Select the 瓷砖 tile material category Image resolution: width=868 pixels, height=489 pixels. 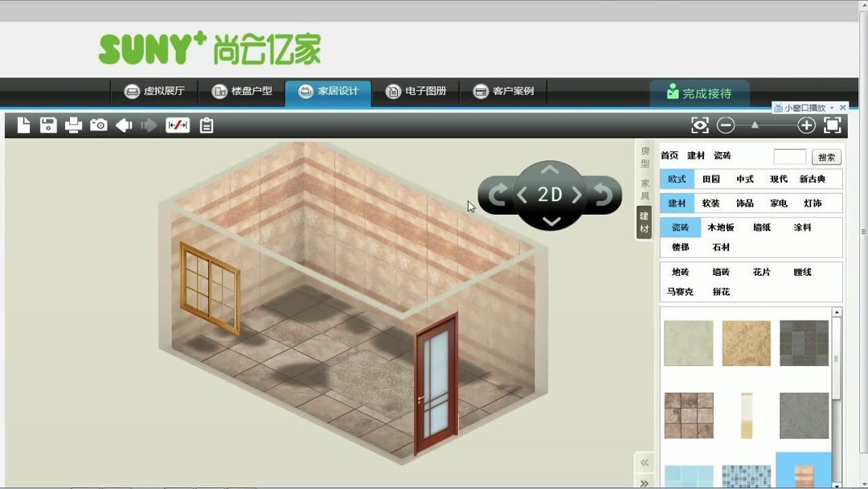[x=680, y=228]
